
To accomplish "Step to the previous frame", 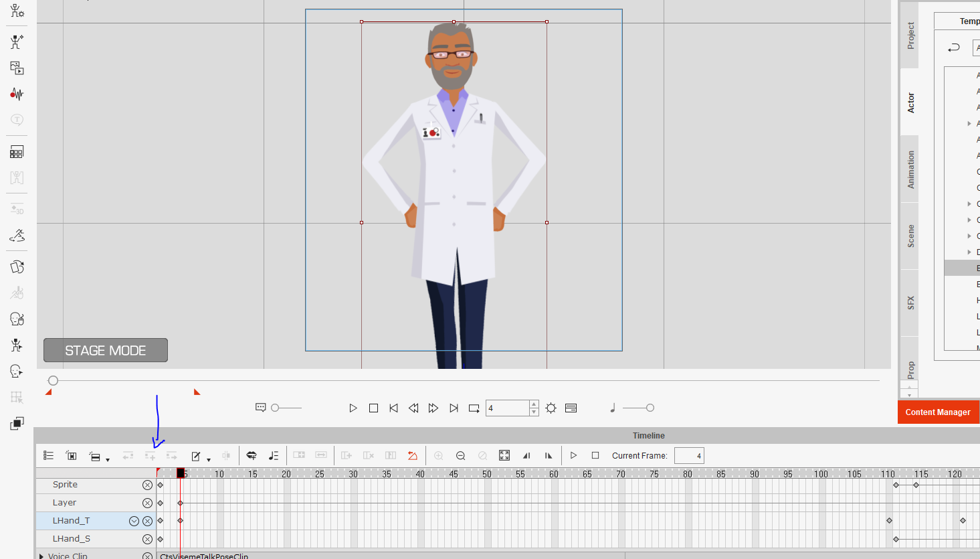I will [x=413, y=408].
